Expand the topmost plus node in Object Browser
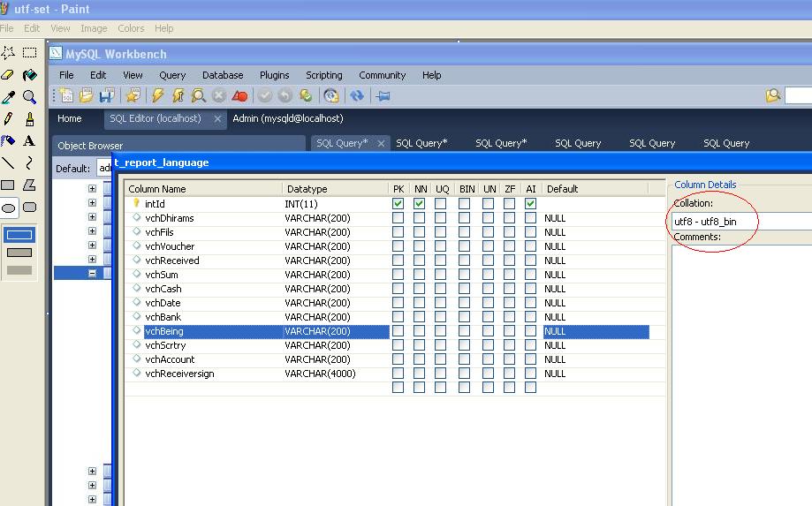The height and width of the screenshot is (506, 812). (92, 188)
